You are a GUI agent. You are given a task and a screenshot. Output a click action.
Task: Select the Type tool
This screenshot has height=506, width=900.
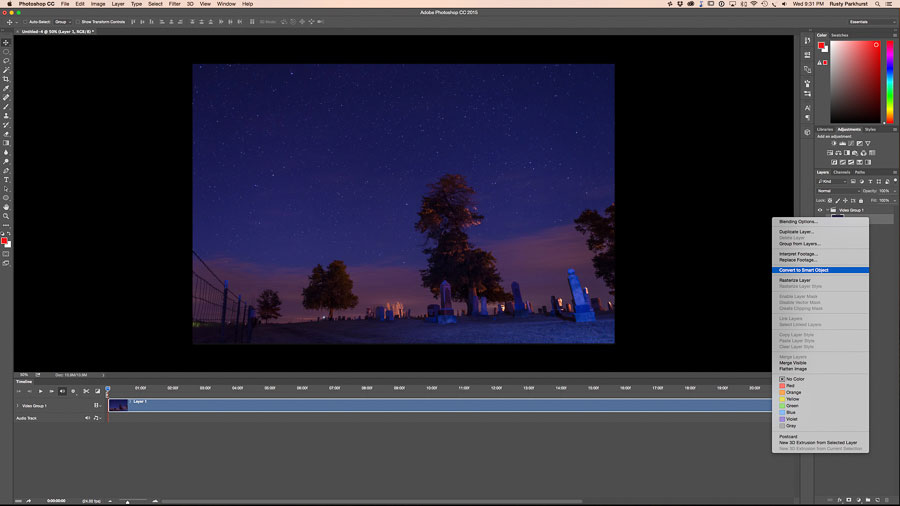[6, 179]
